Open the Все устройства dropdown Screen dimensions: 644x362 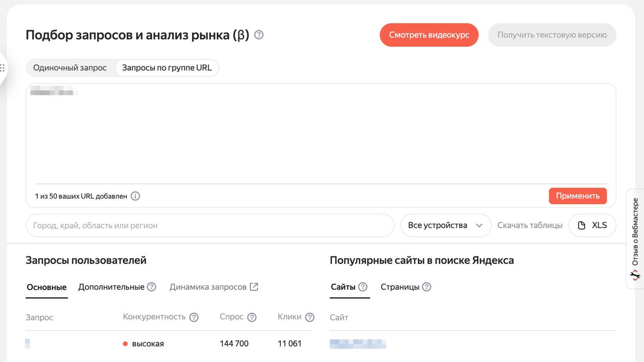click(445, 225)
